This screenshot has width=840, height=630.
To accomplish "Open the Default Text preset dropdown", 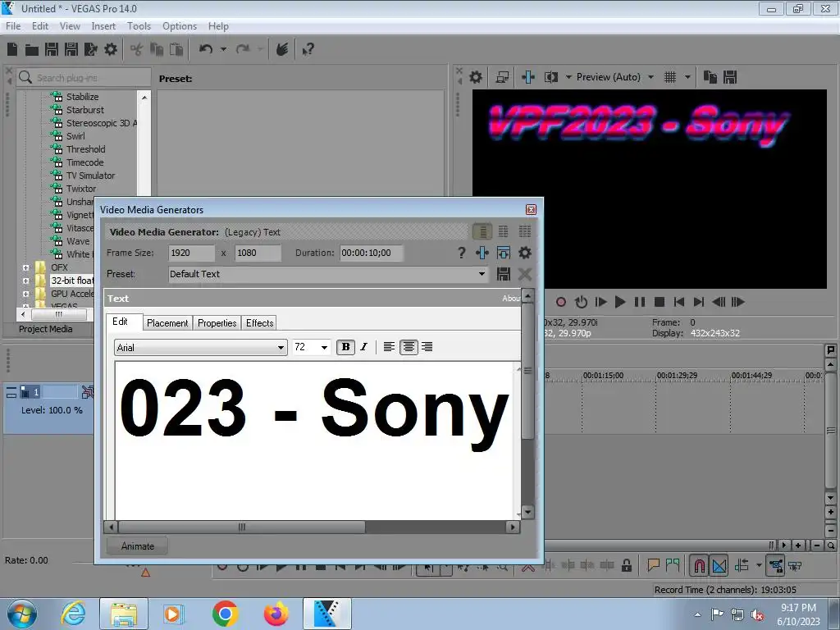I will [482, 274].
